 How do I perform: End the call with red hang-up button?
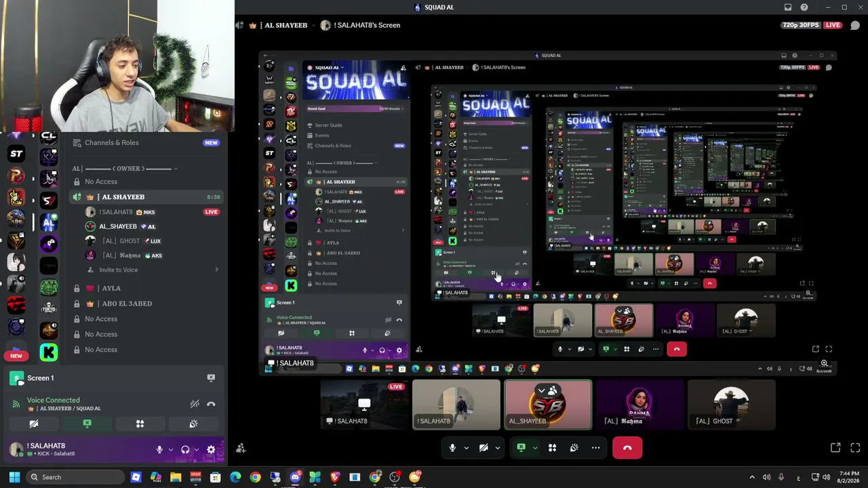(x=627, y=448)
